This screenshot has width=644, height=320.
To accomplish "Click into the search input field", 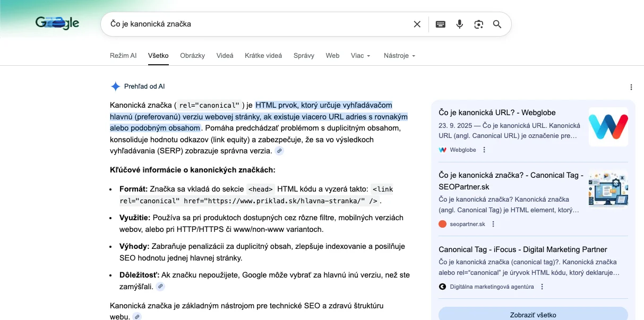I will click(x=255, y=24).
